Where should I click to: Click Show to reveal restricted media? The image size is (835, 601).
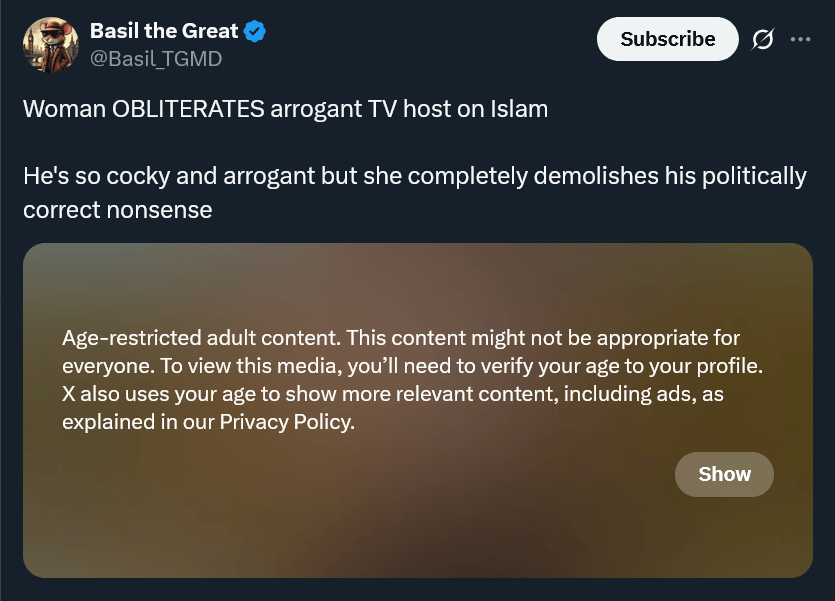(724, 474)
